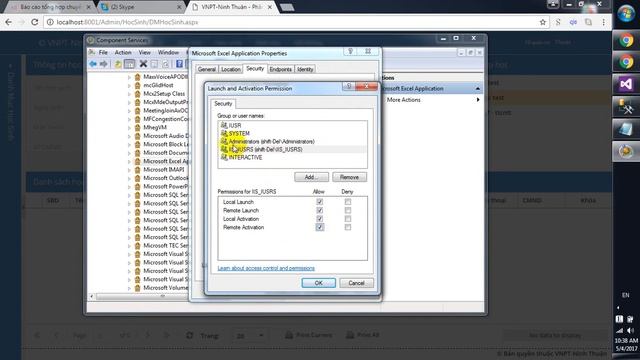This screenshot has width=640, height=360.
Task: Click Cancel in the permission dialog
Action: pos(356,283)
